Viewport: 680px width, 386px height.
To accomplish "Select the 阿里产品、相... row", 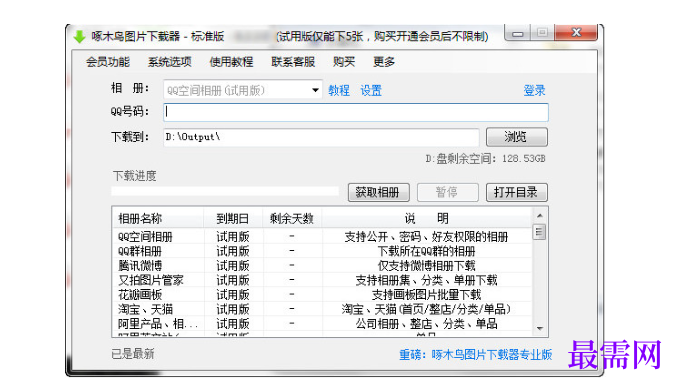I will [322, 324].
